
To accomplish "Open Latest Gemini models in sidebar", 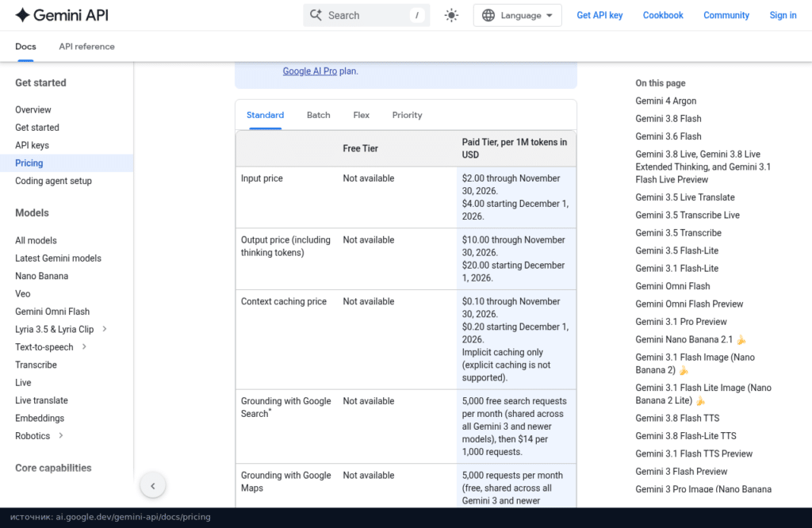I will [x=58, y=258].
